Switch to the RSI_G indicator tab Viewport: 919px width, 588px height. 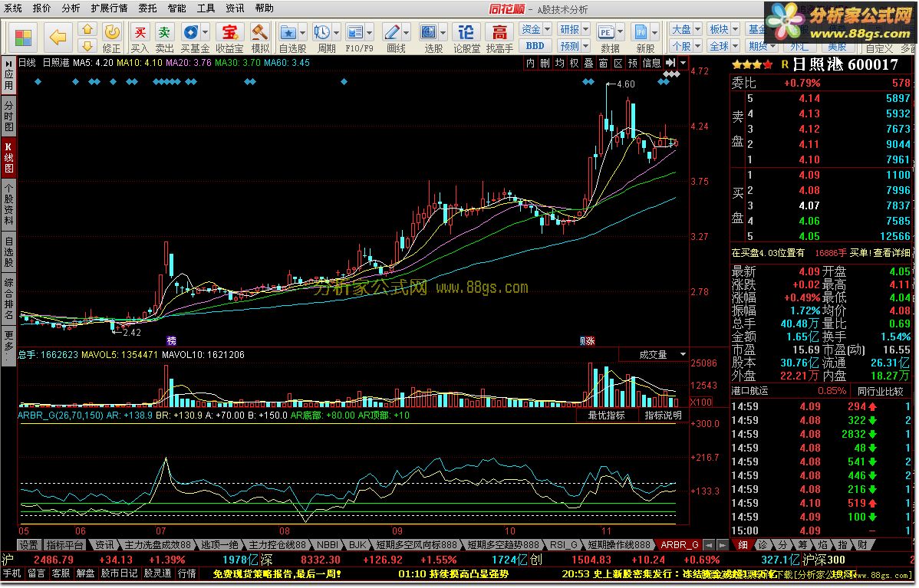click(563, 545)
